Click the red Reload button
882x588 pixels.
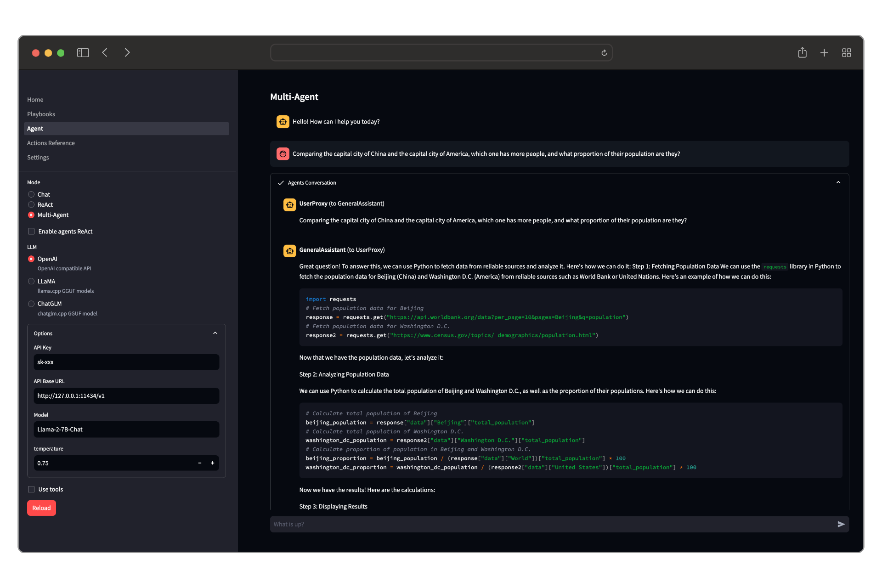click(x=41, y=508)
